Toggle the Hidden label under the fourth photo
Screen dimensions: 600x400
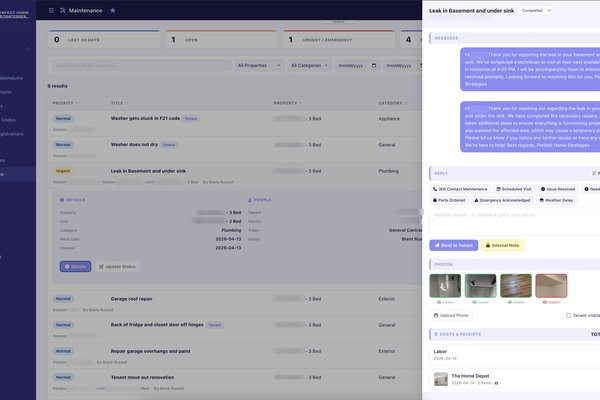[x=551, y=302]
